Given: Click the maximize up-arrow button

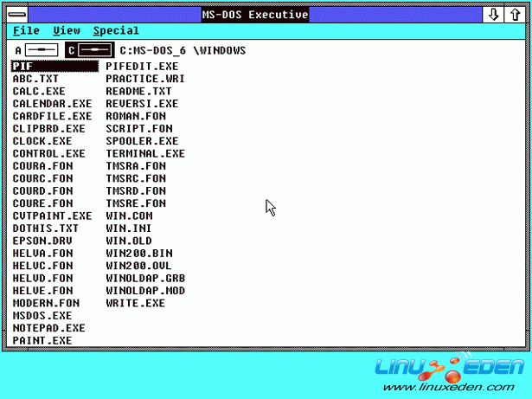Looking at the screenshot, I should pos(515,15).
